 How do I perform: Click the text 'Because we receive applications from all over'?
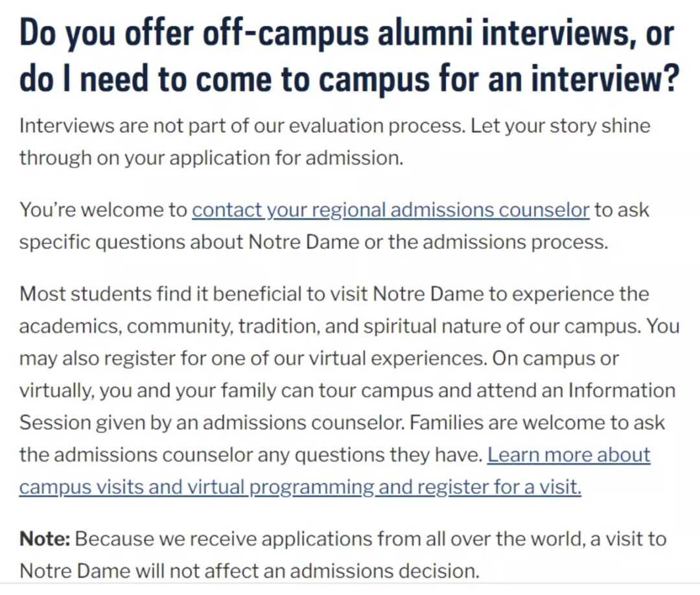pyautogui.click(x=283, y=539)
